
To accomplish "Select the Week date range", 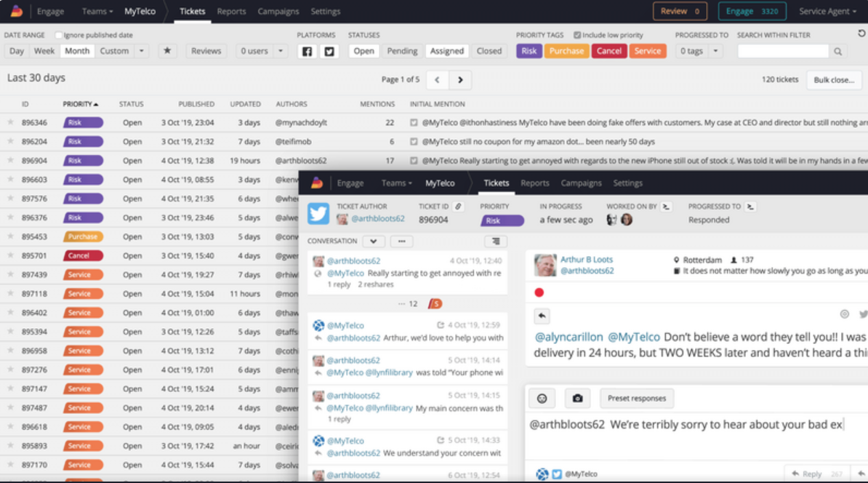I will [x=44, y=51].
